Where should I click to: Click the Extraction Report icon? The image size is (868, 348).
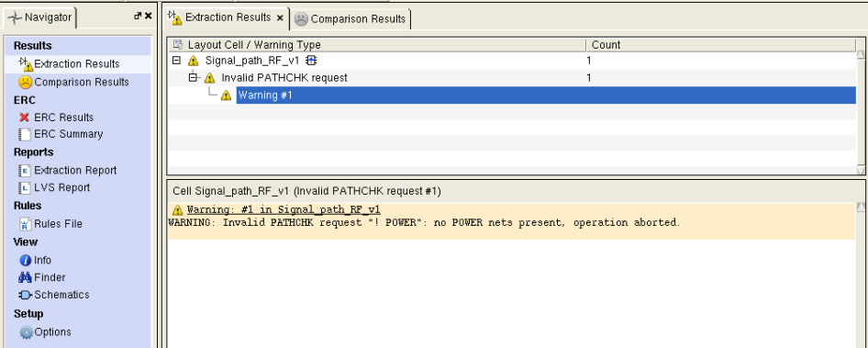click(x=25, y=170)
